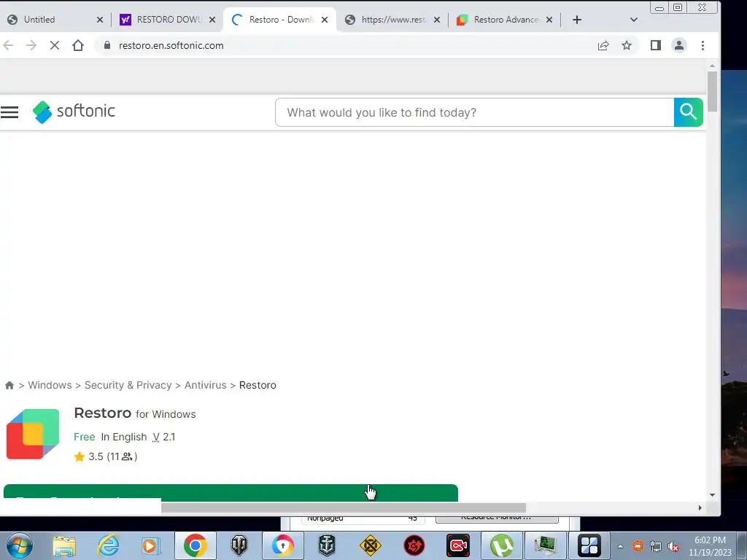Open the breadcrumb home icon

coord(9,385)
